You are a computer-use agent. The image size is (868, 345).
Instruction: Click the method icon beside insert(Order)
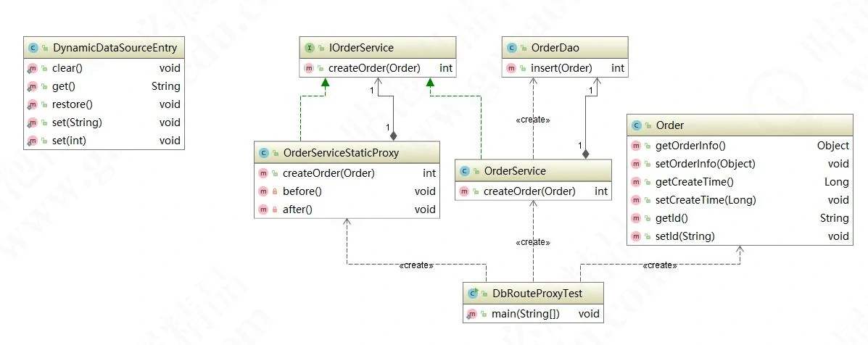[511, 68]
